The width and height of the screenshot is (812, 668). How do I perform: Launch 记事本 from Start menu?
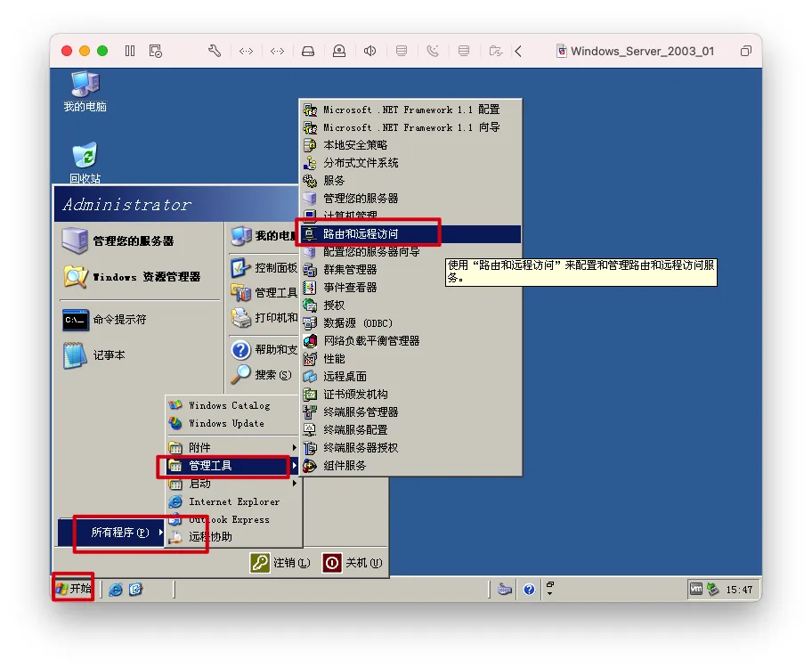tap(94, 355)
